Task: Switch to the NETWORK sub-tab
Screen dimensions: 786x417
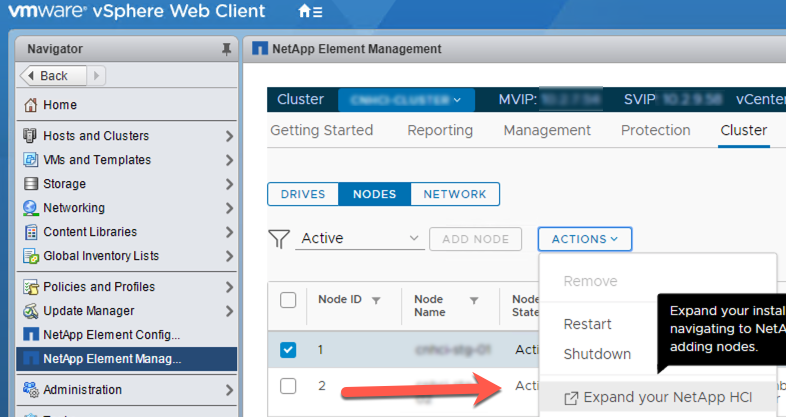Action: point(455,194)
